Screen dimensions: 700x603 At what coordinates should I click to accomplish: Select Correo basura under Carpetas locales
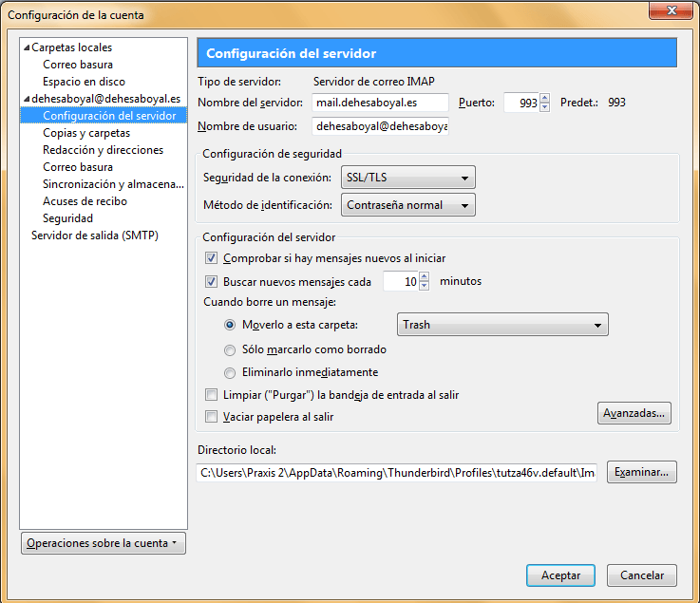click(x=78, y=65)
